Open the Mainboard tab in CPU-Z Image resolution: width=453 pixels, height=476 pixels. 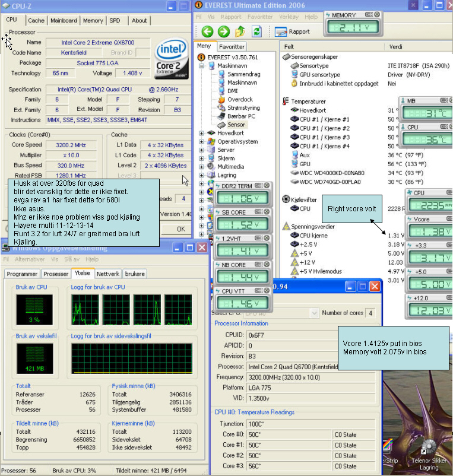point(64,21)
